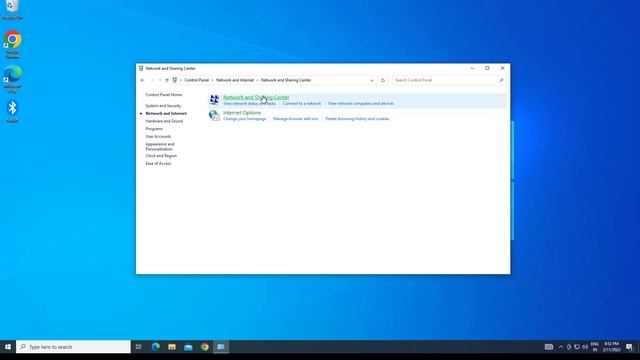Expand the address bar history dropdown
Viewport: 640px width, 360px height.
coord(372,80)
